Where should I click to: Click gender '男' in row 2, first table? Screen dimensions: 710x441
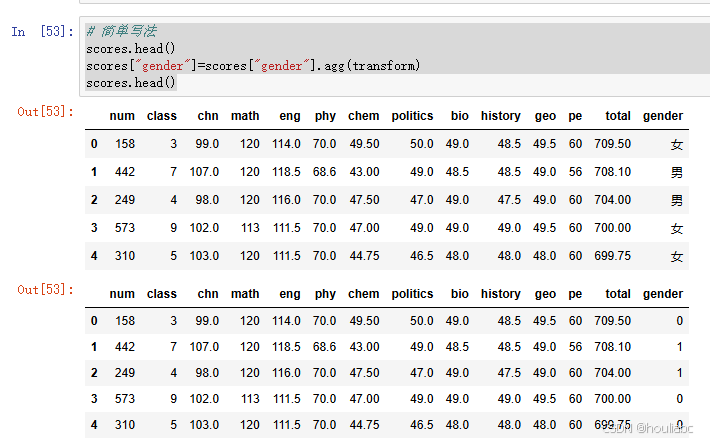[x=676, y=200]
